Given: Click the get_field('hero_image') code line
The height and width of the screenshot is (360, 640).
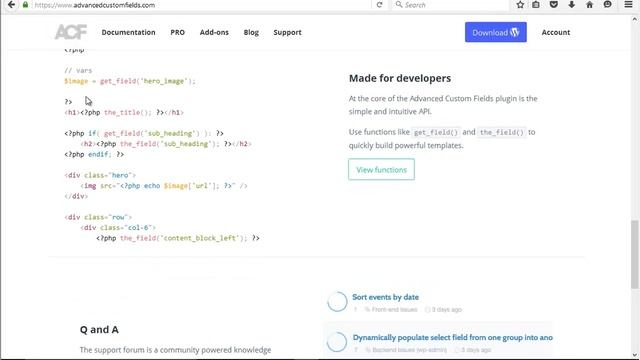Looking at the screenshot, I should coord(130,81).
